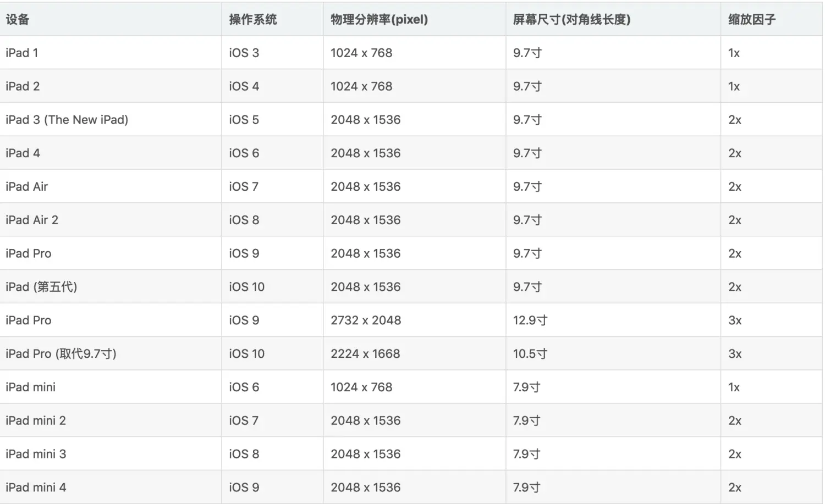
Task: Click the 屏幕尺寸(对角线长度) header cell
Action: point(571,20)
